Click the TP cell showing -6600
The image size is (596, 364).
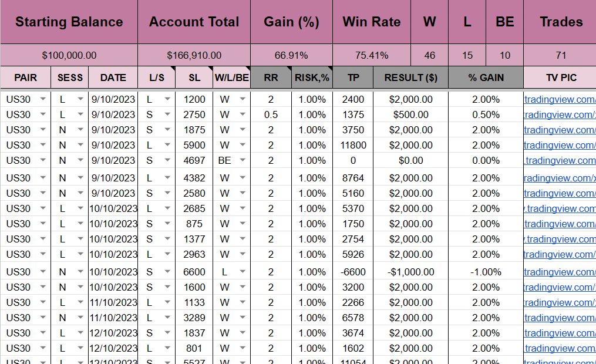pos(353,272)
